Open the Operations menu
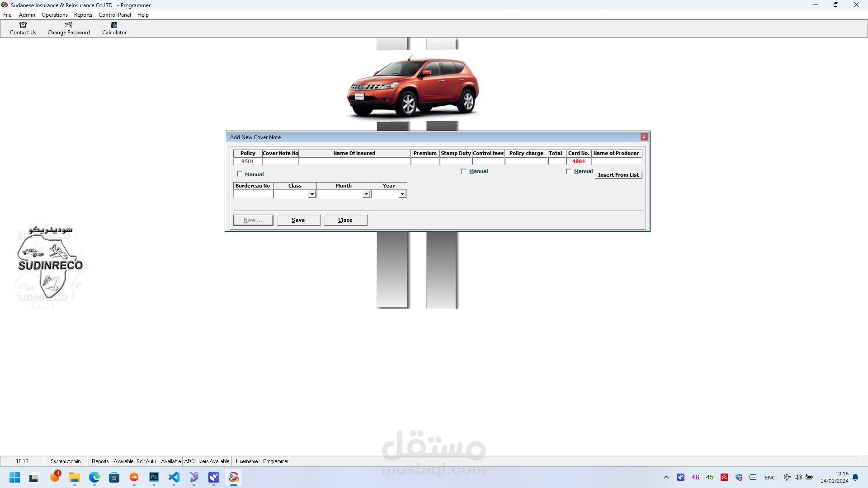Image resolution: width=868 pixels, height=488 pixels. pyautogui.click(x=55, y=15)
